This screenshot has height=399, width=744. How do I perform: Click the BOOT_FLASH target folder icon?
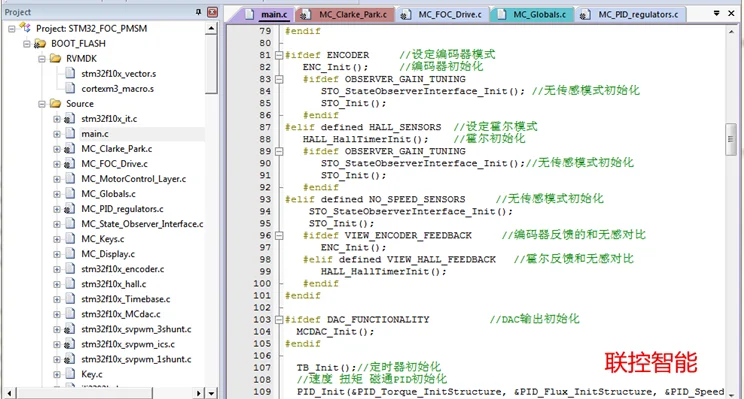(40, 44)
